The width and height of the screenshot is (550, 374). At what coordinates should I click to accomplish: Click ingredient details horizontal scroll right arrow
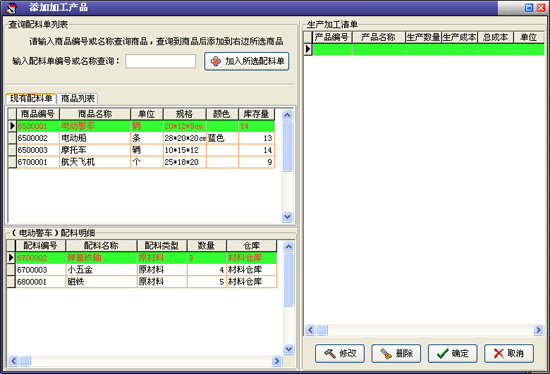277,361
